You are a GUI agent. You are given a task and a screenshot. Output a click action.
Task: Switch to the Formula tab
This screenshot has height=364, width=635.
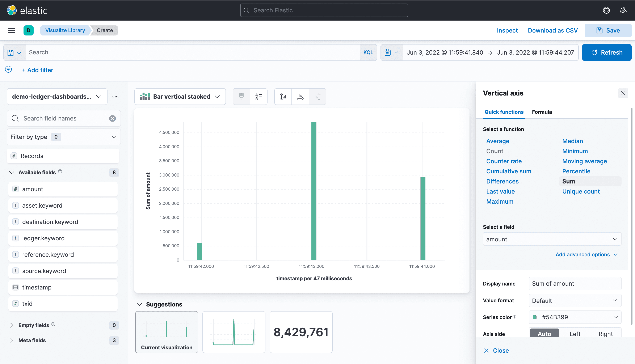542,112
